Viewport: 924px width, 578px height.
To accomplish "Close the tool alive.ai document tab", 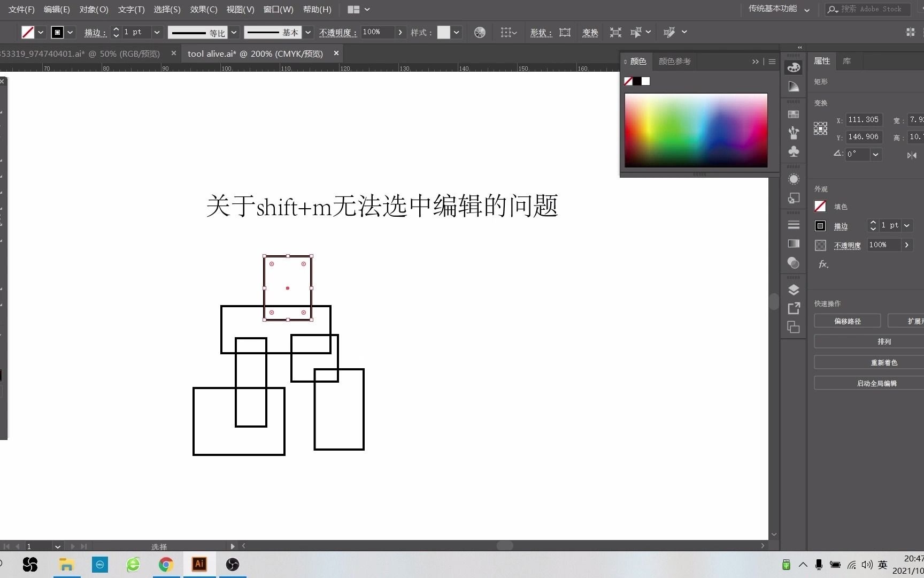I will [336, 53].
